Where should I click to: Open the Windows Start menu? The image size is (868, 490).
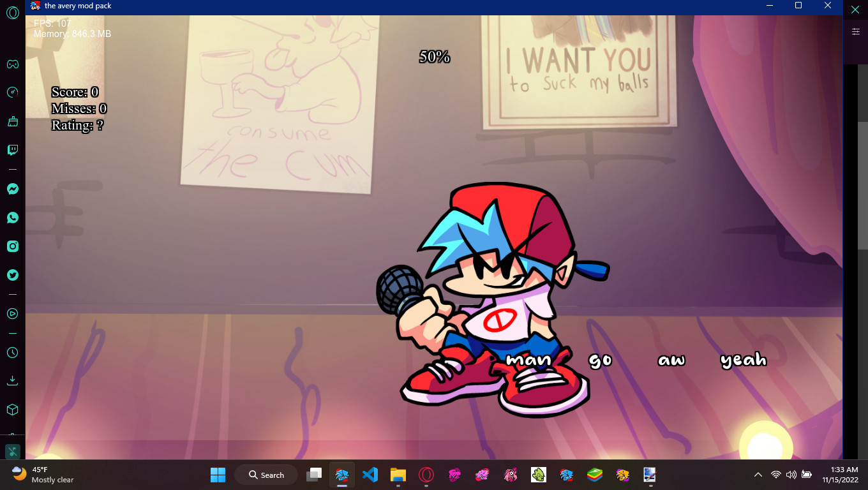[x=218, y=475]
